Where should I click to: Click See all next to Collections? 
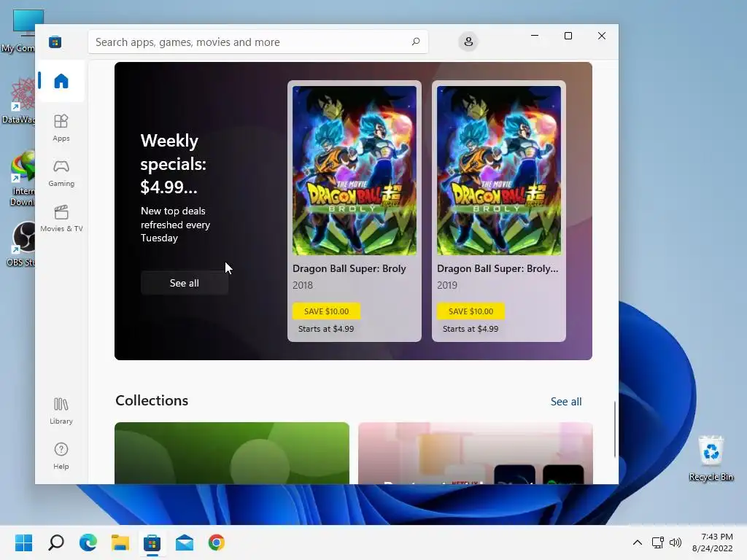tap(566, 402)
